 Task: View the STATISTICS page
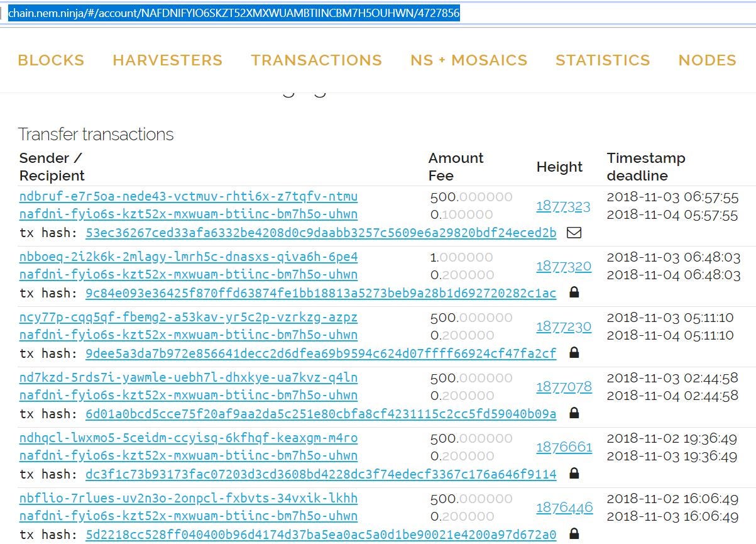pos(603,60)
